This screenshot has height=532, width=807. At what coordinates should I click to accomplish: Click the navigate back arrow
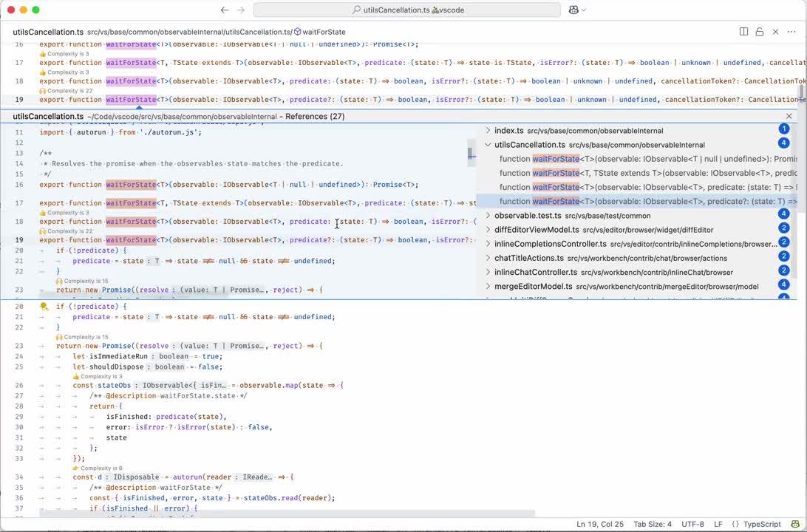225,10
